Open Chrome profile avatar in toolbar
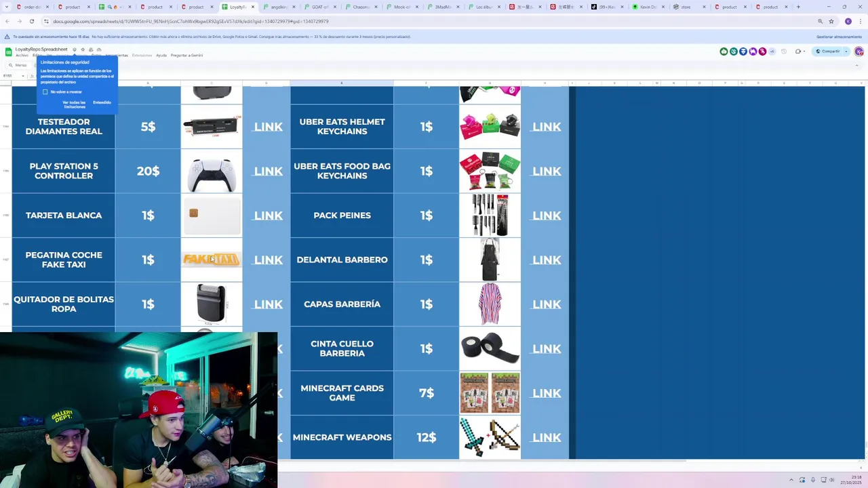 [848, 21]
